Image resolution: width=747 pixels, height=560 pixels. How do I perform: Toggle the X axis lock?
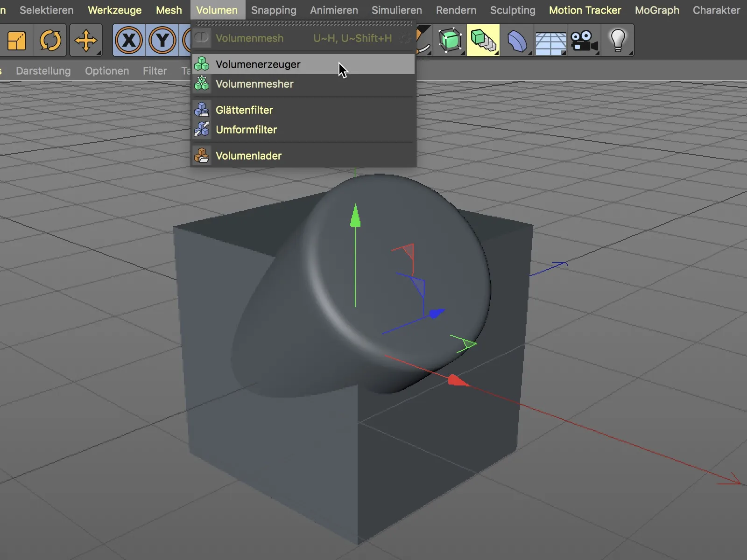(129, 41)
